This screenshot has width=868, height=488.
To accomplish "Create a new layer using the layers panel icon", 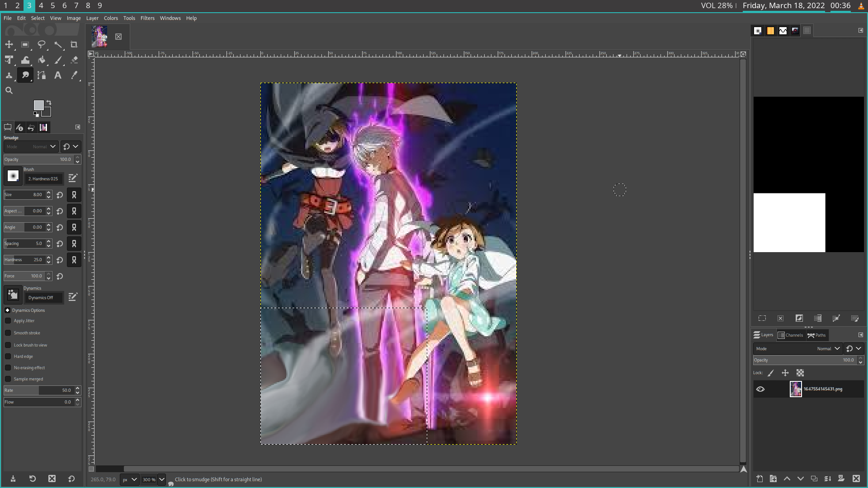I will [759, 479].
